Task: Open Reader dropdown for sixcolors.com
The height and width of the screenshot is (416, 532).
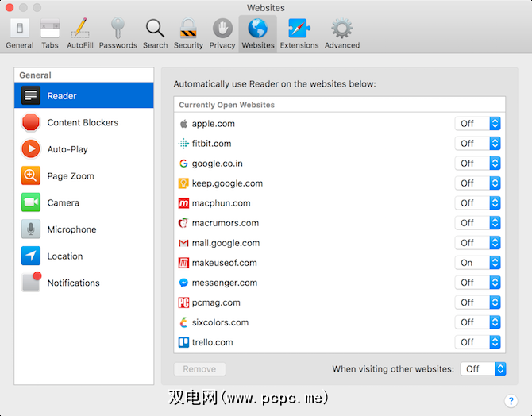Action: pyautogui.click(x=478, y=322)
